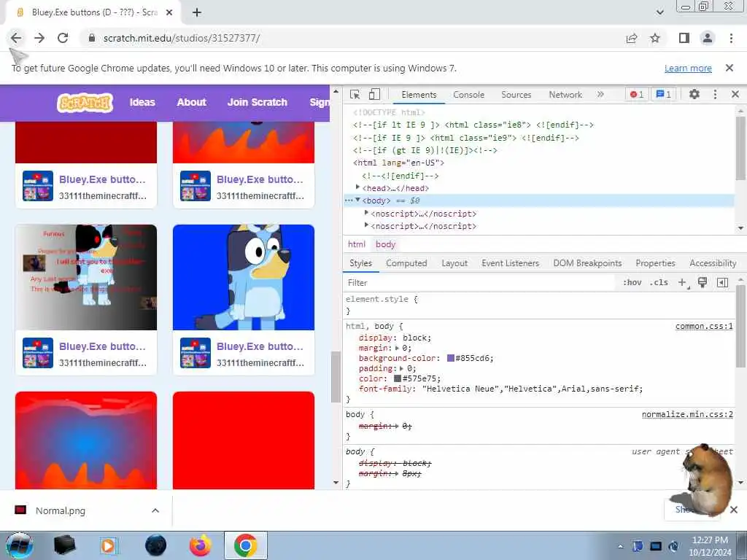Viewport: 747px width, 560px height.
Task: Expand the second noscript node
Action: click(366, 225)
